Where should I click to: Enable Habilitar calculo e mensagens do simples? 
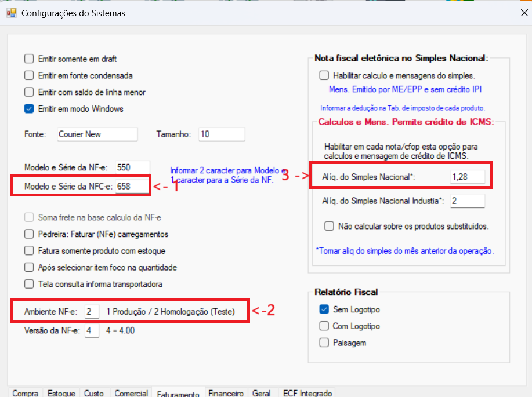(x=324, y=75)
